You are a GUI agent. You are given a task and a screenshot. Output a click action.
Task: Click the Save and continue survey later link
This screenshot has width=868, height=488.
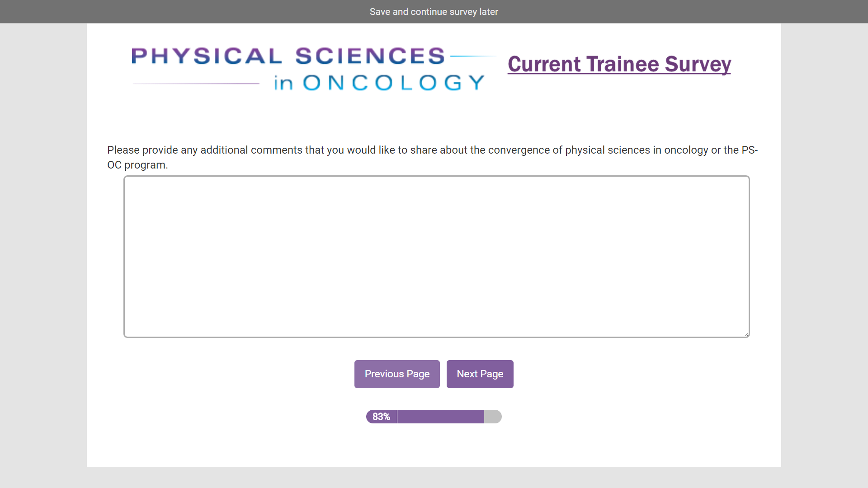pyautogui.click(x=434, y=12)
